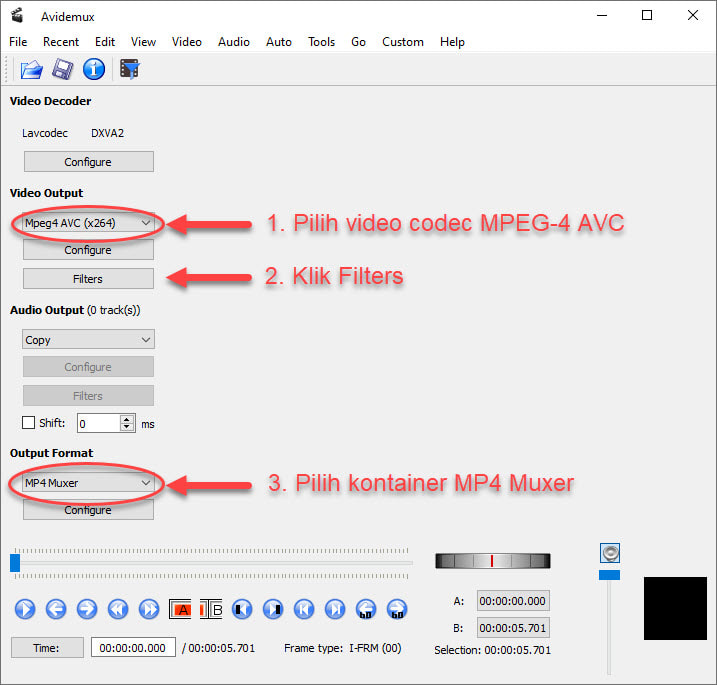Open the View menu

(x=143, y=42)
